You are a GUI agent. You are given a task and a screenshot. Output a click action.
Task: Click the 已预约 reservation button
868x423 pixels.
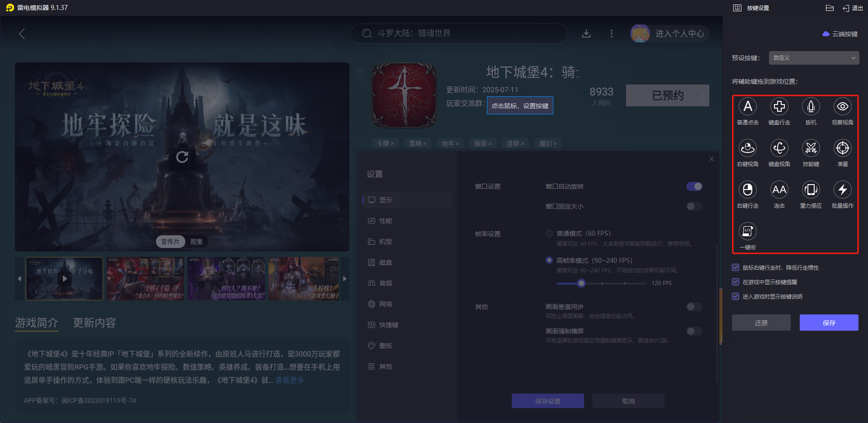668,95
